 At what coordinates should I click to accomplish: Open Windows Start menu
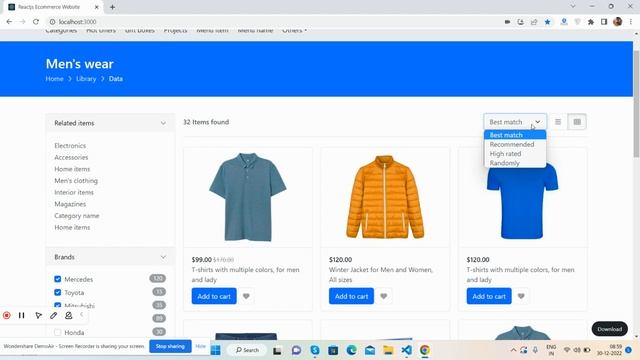pyautogui.click(x=216, y=350)
